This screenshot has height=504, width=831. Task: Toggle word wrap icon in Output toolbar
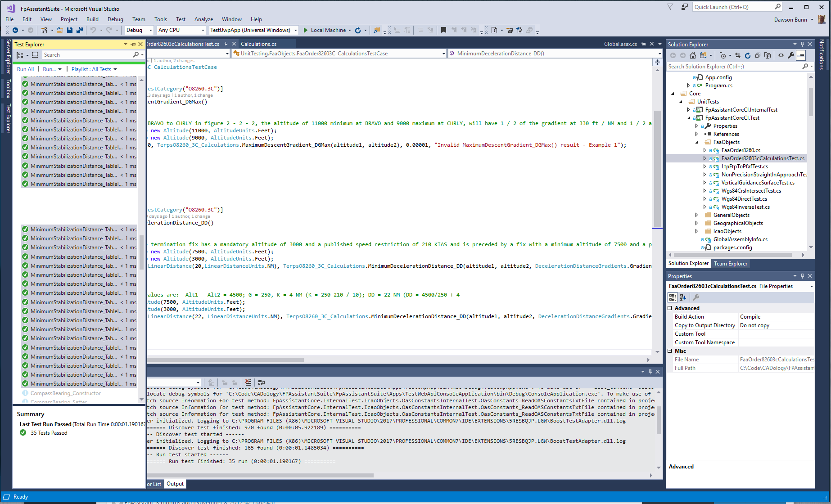(262, 382)
